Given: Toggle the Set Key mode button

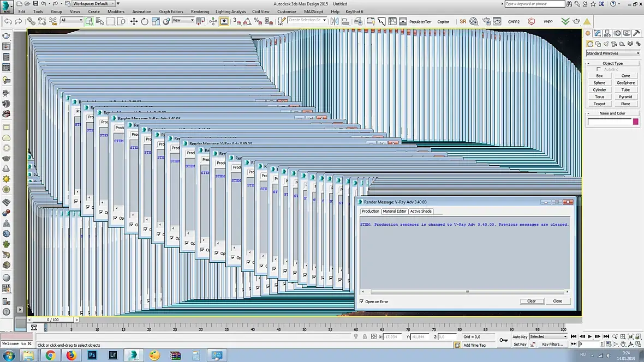Looking at the screenshot, I should (520, 344).
